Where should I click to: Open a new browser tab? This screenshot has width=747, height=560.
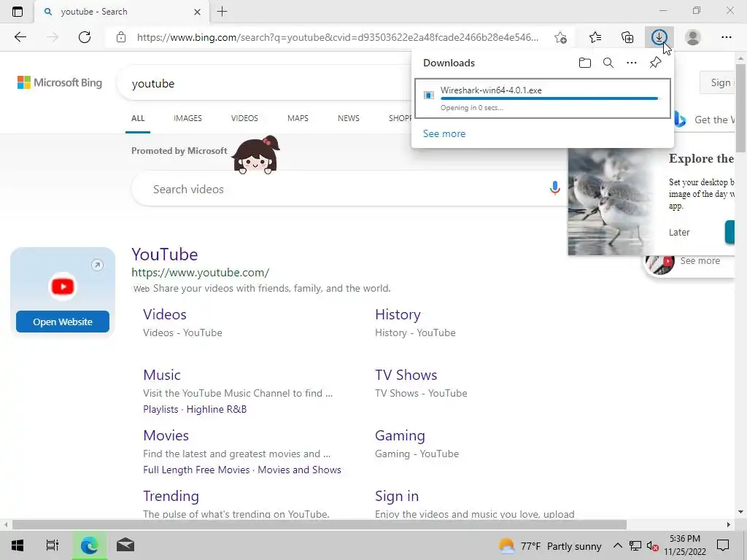coord(222,12)
